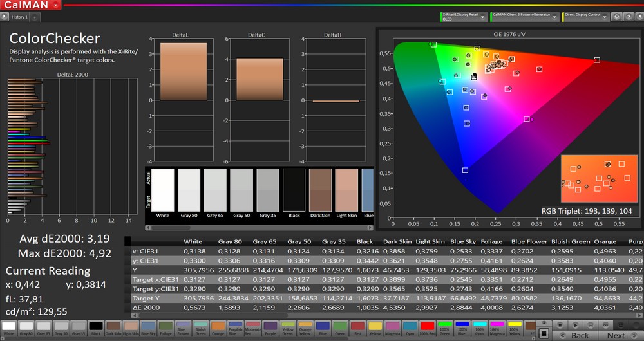This screenshot has height=341, width=644.
Task: Click the DeltaL bar chart
Action: point(184,100)
